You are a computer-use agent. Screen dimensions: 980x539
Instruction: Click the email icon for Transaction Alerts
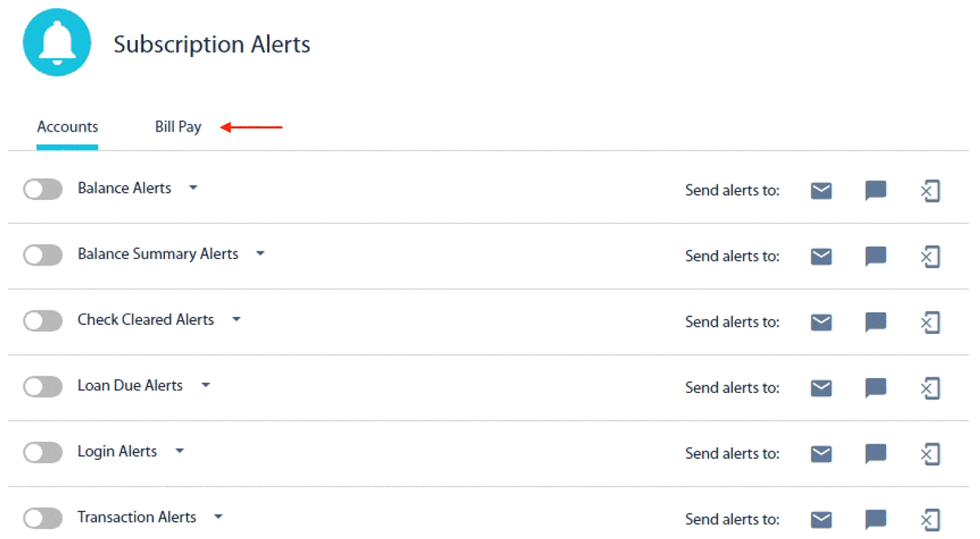[x=821, y=519]
